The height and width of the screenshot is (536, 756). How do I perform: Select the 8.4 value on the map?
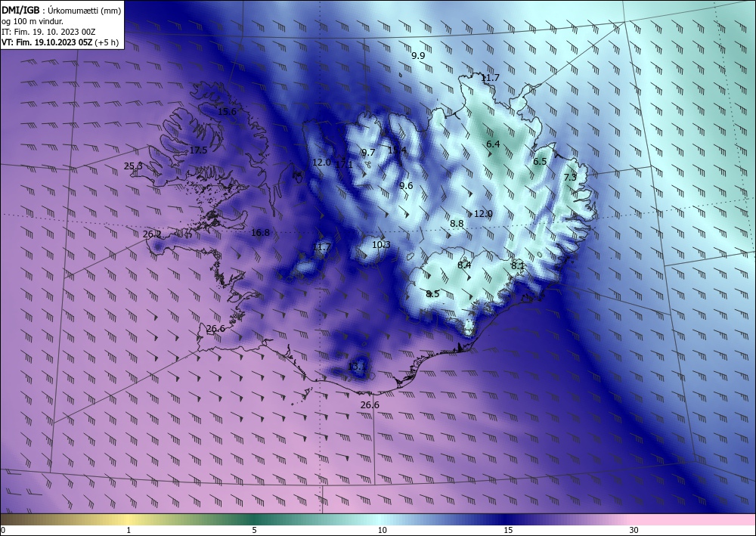[464, 265]
